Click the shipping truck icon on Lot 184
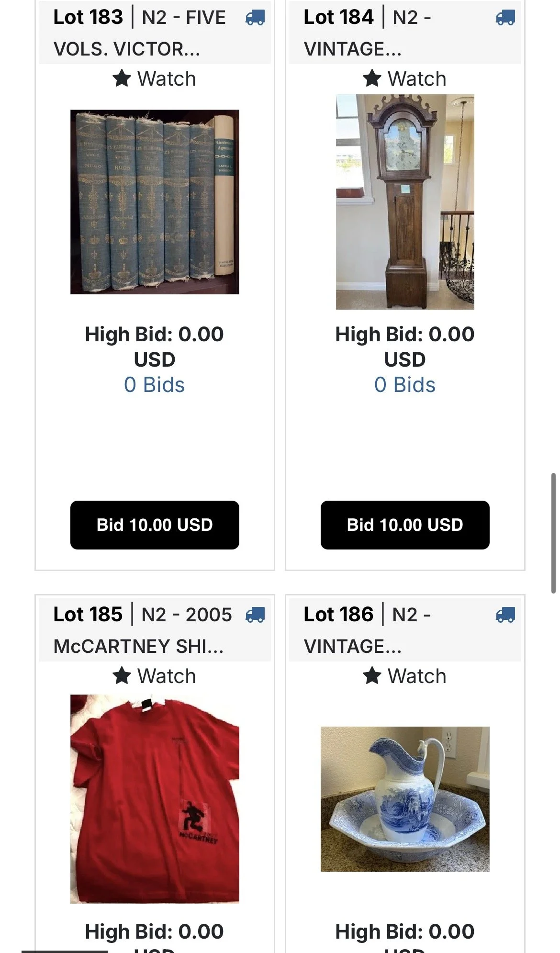 [505, 18]
